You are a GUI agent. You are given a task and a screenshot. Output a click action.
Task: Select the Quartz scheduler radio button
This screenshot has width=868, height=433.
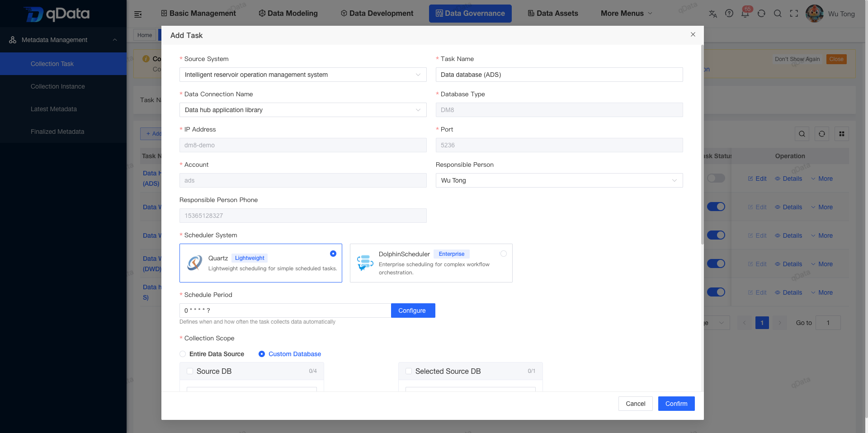point(333,254)
